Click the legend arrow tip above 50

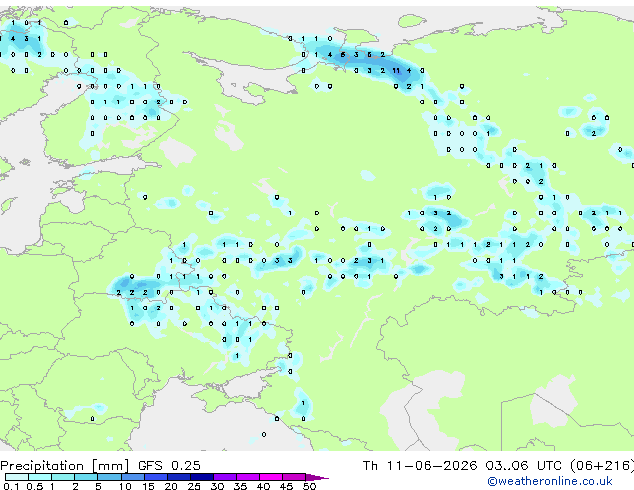coord(317,477)
